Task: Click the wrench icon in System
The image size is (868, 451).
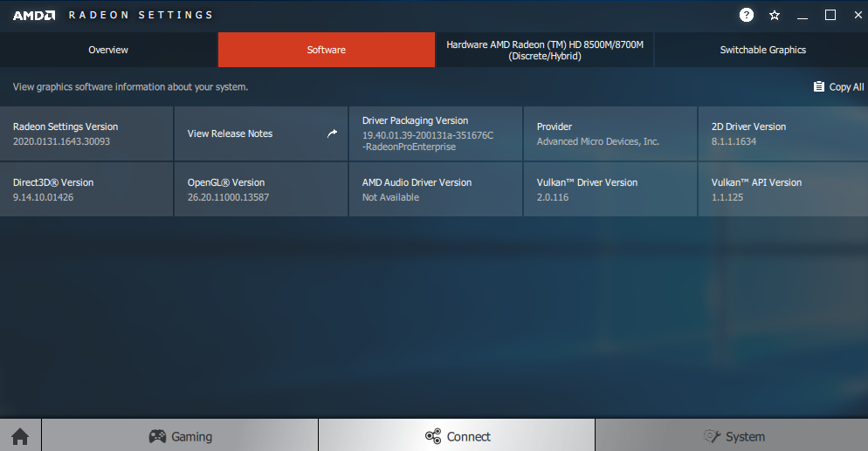Action: click(712, 436)
